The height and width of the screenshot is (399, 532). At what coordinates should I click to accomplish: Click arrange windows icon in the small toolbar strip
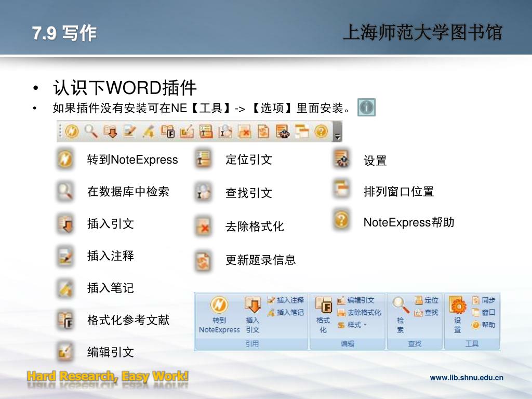pos(302,131)
